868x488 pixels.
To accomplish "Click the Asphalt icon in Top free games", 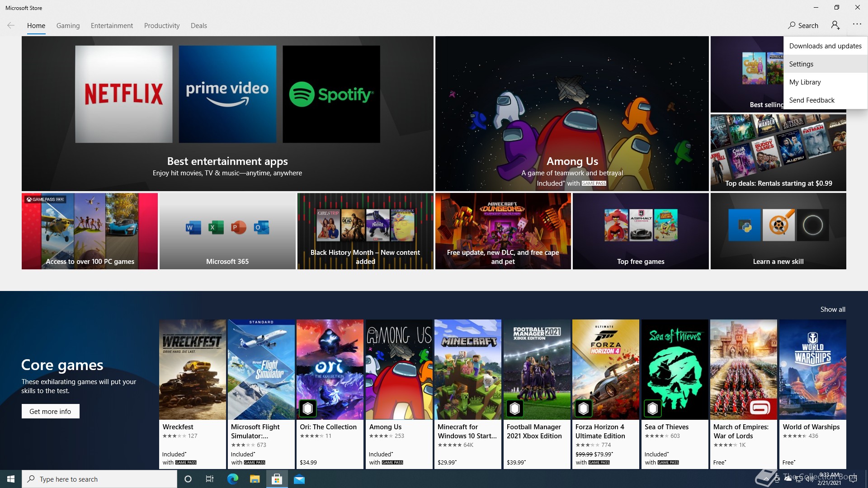I will 641,225.
